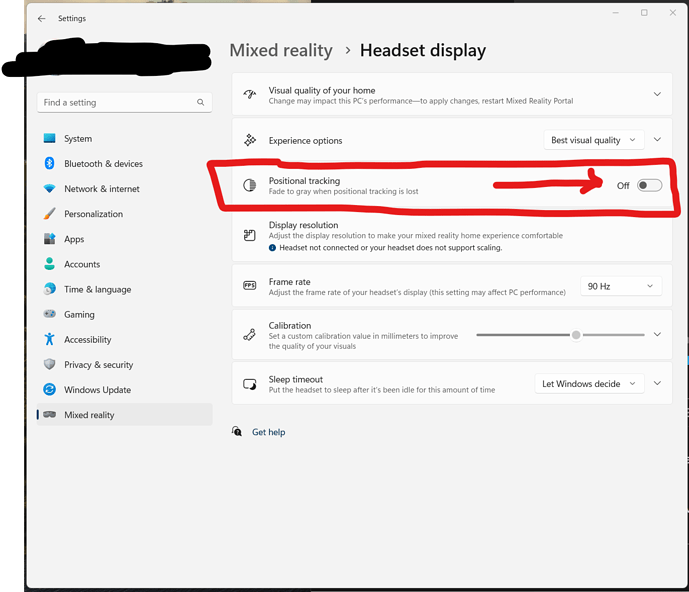Screen dimensions: 689x592
Task: Click the Privacy & security shield icon
Action: click(49, 365)
